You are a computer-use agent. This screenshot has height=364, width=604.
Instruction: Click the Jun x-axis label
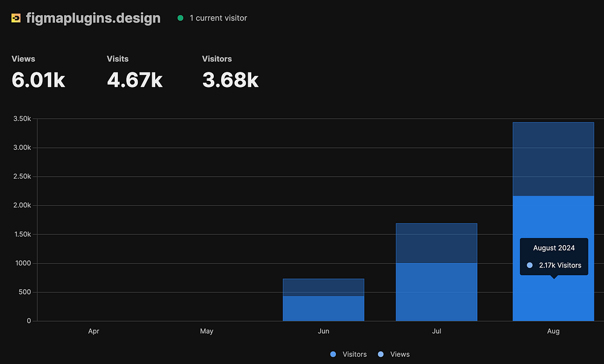point(324,331)
